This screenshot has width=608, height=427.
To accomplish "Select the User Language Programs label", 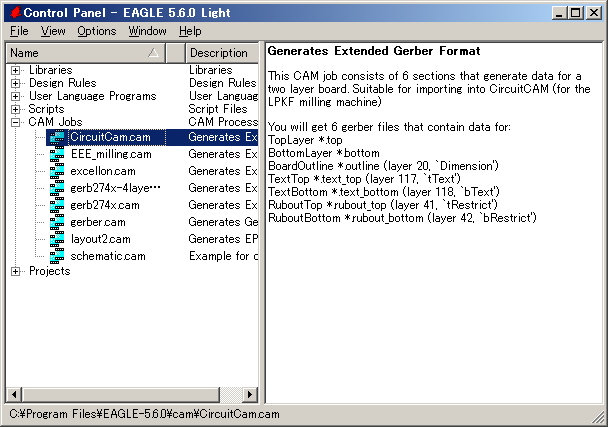I will (92, 96).
